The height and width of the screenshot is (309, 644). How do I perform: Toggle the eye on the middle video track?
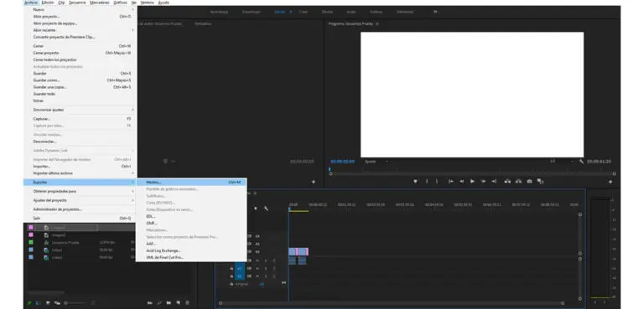coord(257,244)
